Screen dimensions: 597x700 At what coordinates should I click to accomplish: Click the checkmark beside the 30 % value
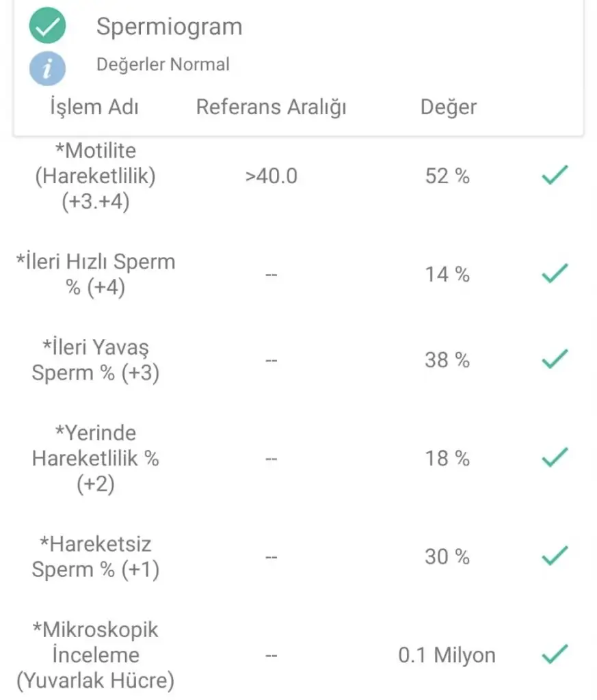point(554,556)
